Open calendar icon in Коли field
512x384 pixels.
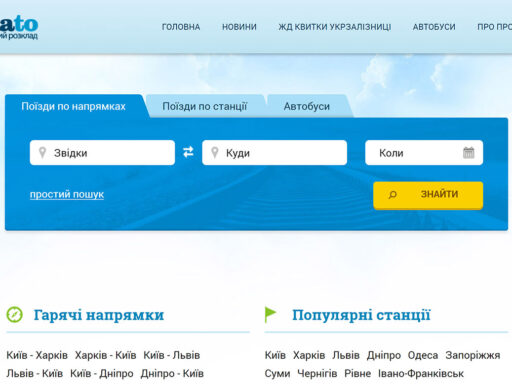coord(468,153)
